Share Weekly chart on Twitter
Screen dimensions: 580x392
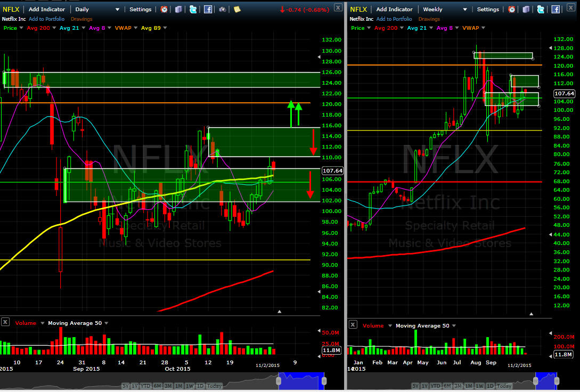[541, 10]
